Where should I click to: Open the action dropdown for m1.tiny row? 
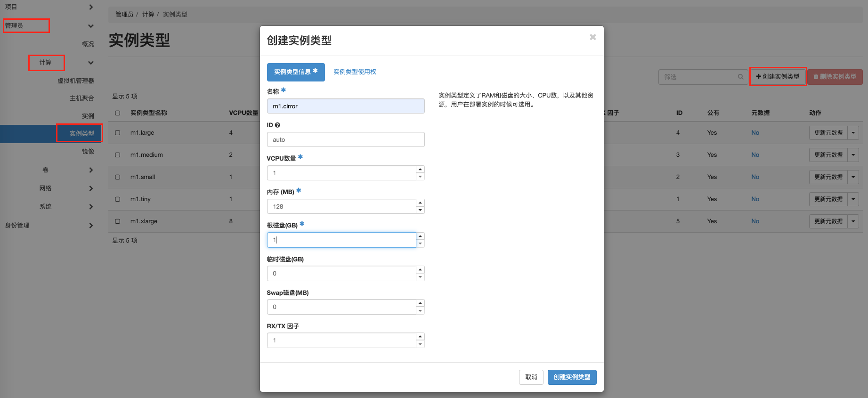coord(853,199)
